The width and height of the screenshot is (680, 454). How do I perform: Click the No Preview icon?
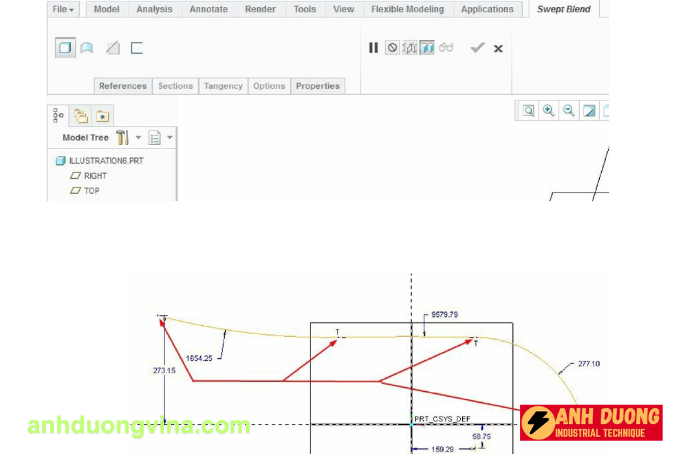coord(392,47)
